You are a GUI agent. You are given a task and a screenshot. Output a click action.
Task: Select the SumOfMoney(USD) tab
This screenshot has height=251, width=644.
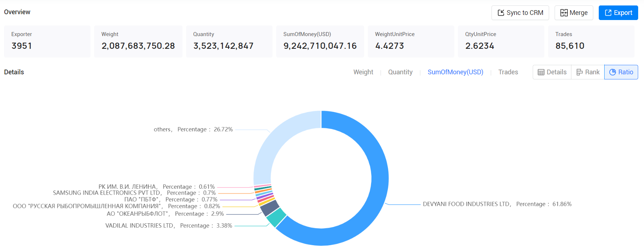[x=455, y=72]
